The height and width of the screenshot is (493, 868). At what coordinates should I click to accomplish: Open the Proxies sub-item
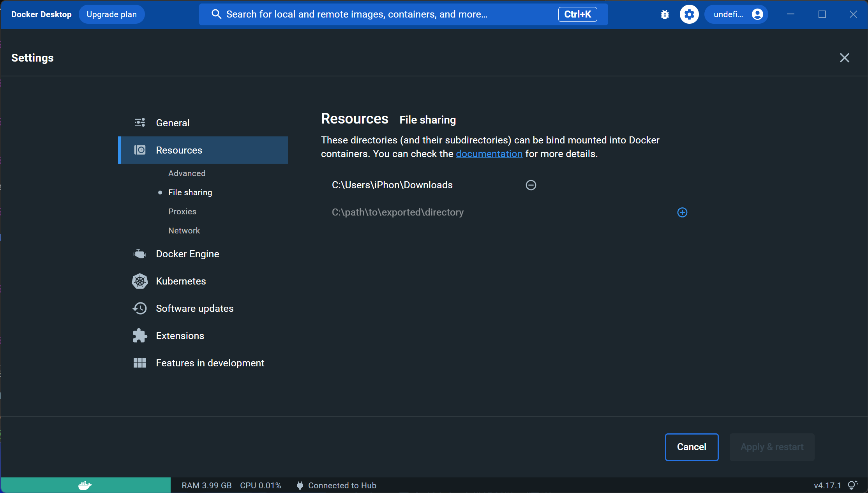[182, 211]
